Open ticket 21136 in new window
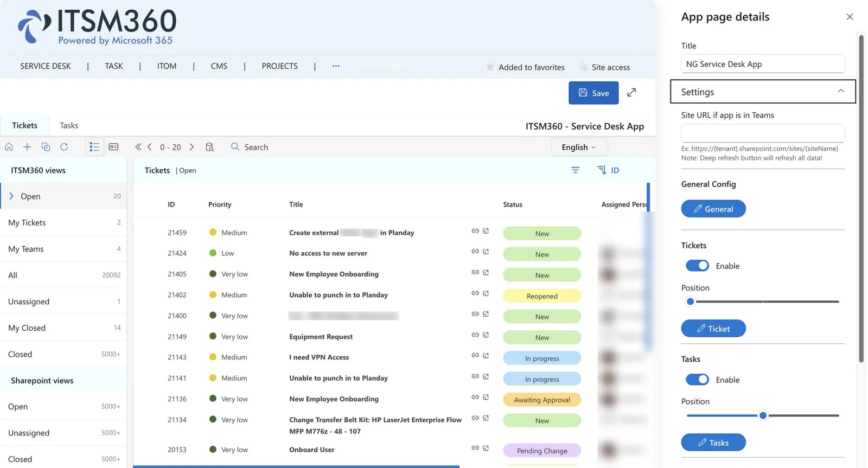This screenshot has width=868, height=468. coord(486,398)
